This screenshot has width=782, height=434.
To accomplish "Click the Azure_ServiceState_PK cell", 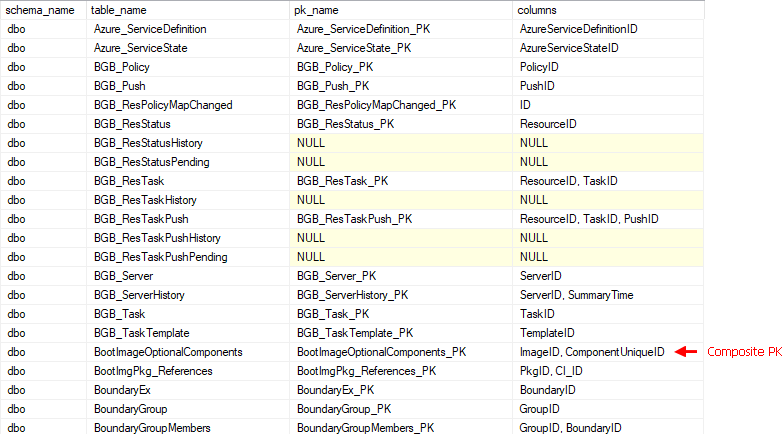I will coord(357,48).
